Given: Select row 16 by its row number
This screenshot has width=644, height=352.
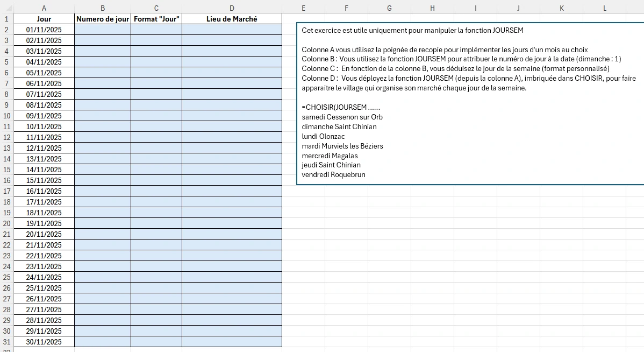Looking at the screenshot, I should 6,180.
